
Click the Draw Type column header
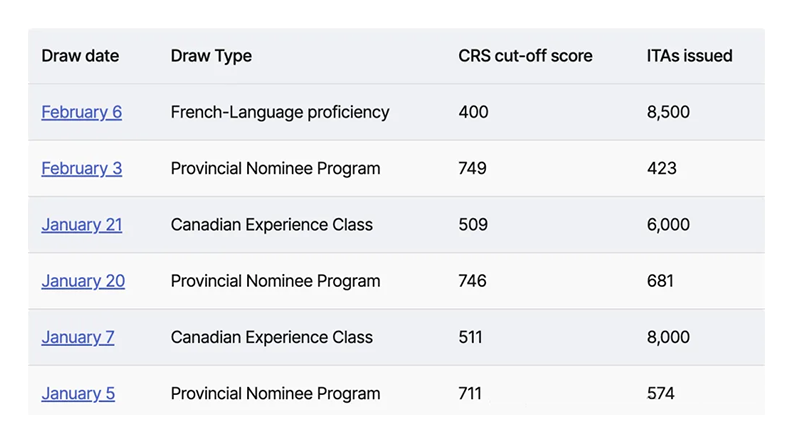coord(211,56)
